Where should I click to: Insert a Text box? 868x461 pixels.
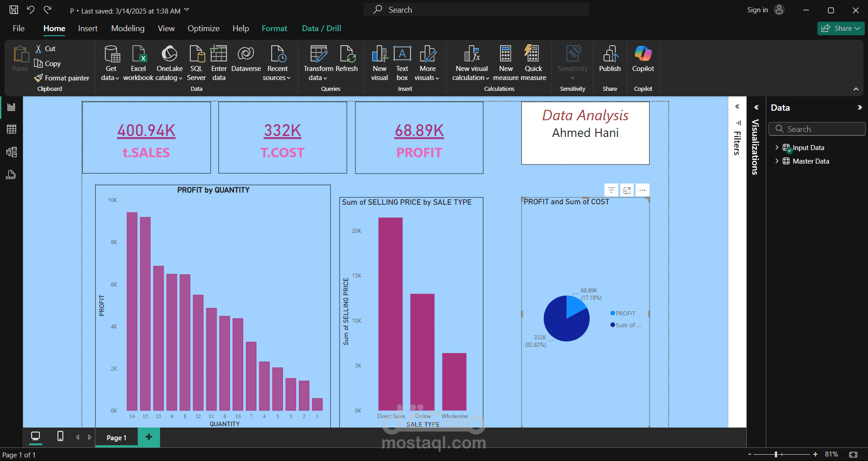(402, 63)
